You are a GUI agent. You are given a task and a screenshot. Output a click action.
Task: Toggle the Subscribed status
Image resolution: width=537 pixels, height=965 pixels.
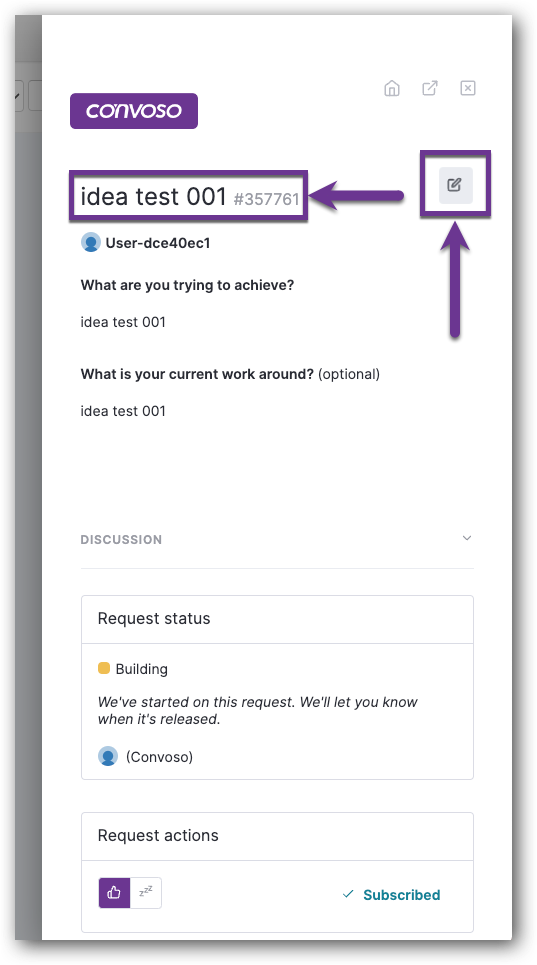coord(391,894)
